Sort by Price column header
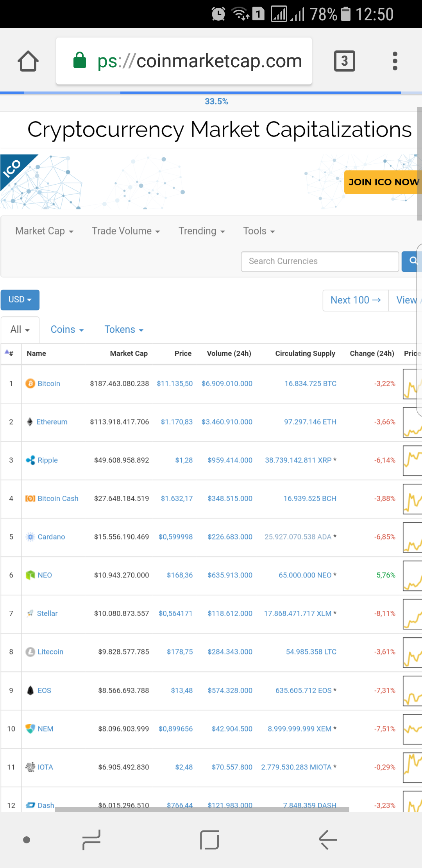The height and width of the screenshot is (868, 422). (x=183, y=353)
